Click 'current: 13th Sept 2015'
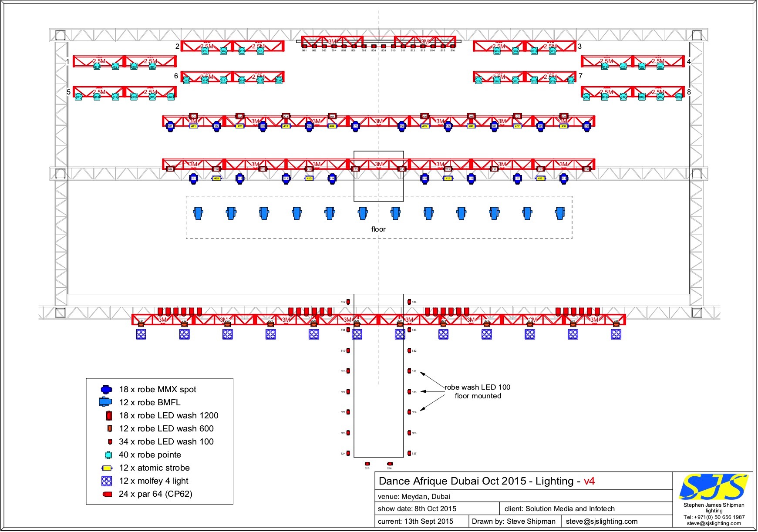 (415, 521)
